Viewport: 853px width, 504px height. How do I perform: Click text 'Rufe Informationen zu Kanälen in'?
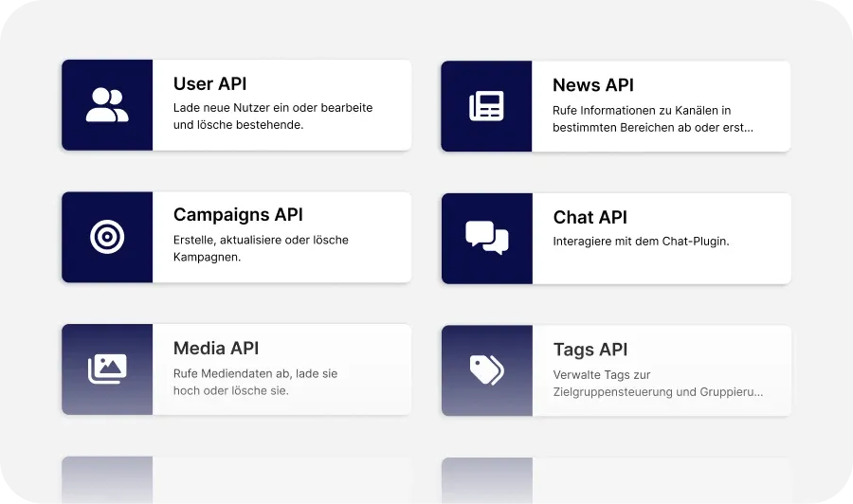[x=642, y=111]
